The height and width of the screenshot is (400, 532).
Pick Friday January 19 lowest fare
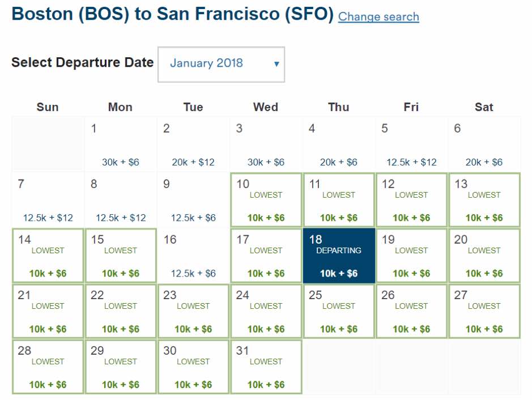point(411,256)
